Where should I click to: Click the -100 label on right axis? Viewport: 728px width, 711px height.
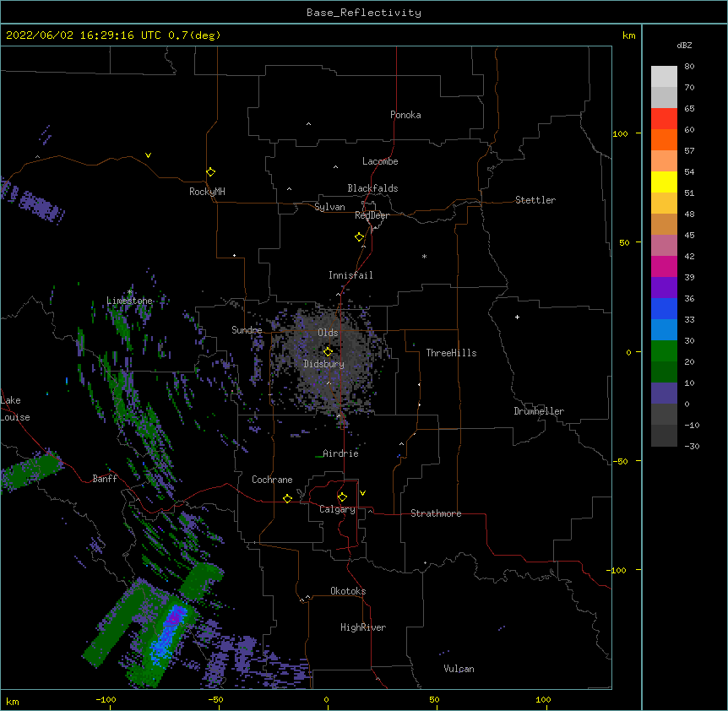tap(617, 570)
